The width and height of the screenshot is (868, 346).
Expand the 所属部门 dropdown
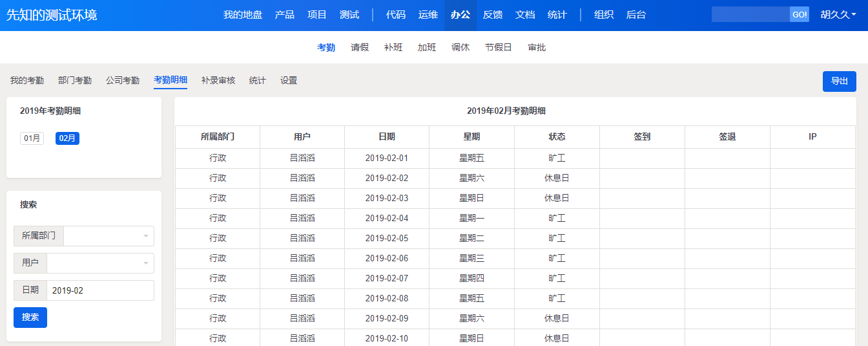pyautogui.click(x=108, y=236)
